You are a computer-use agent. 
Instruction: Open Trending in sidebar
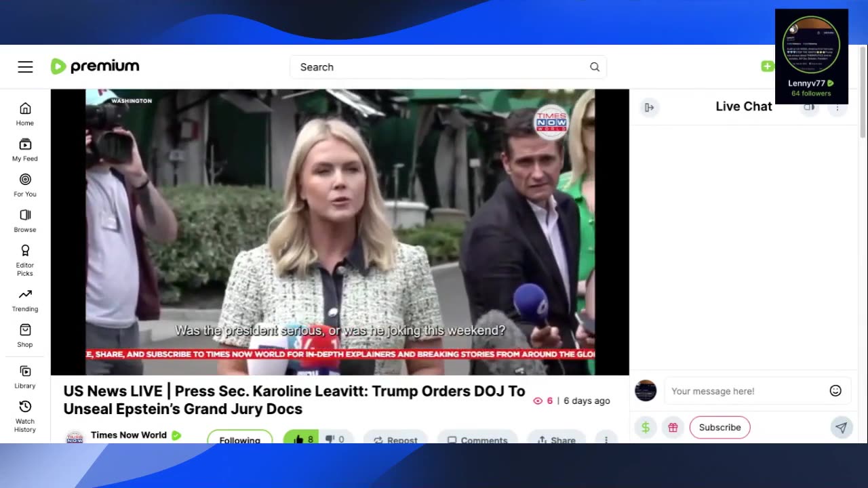(25, 300)
